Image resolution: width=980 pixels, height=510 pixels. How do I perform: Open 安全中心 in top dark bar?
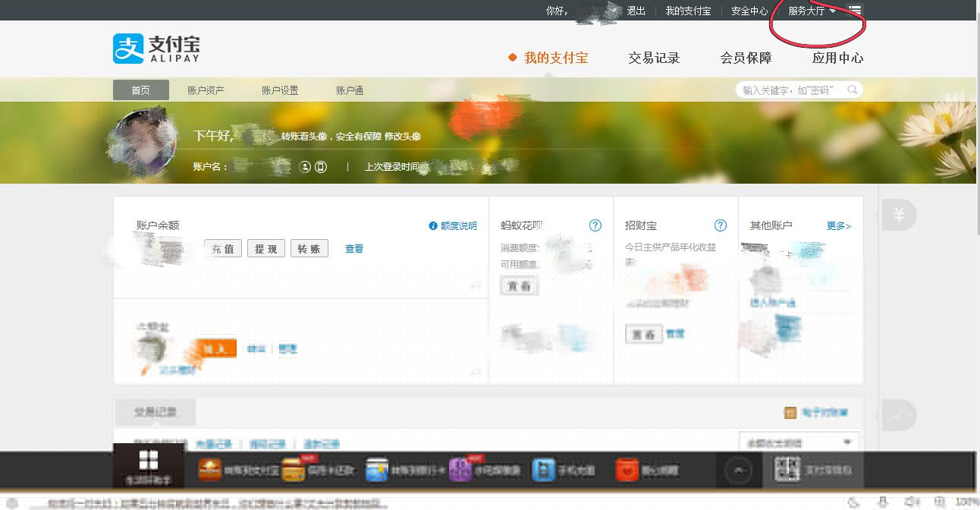click(749, 11)
